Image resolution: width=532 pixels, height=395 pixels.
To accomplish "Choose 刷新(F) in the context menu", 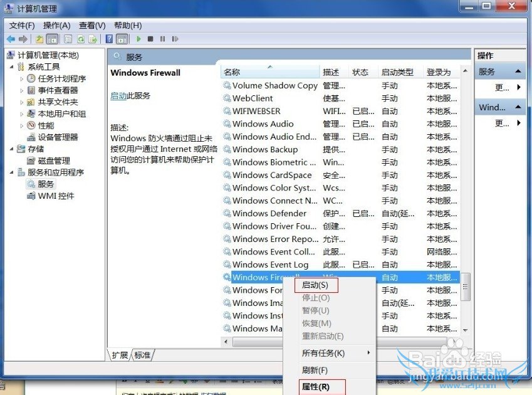I will pos(315,370).
